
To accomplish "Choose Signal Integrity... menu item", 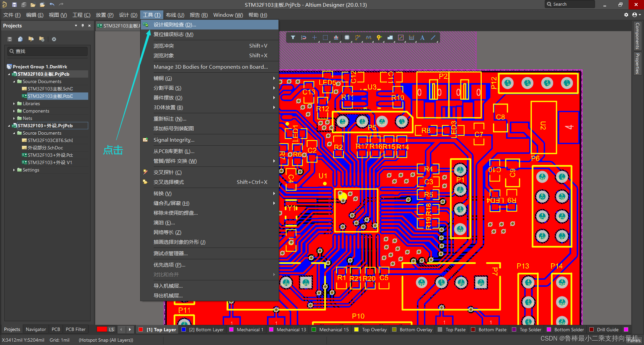I will point(210,140).
